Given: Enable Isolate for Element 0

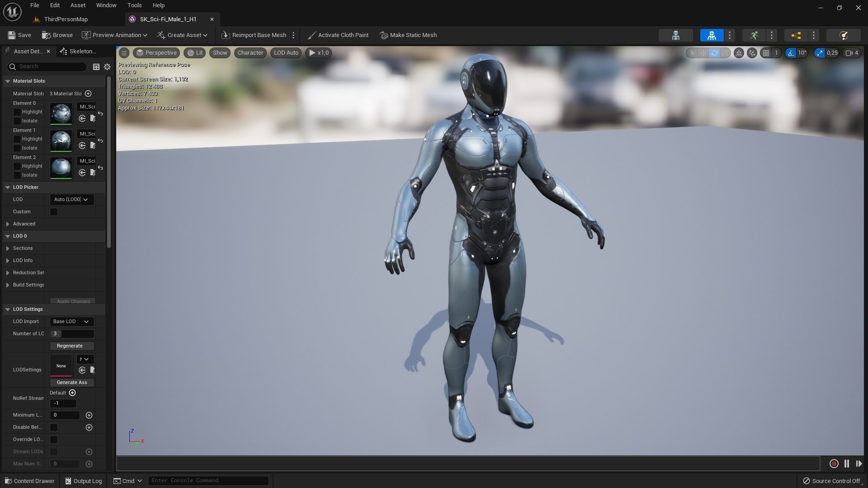Looking at the screenshot, I should (17, 121).
